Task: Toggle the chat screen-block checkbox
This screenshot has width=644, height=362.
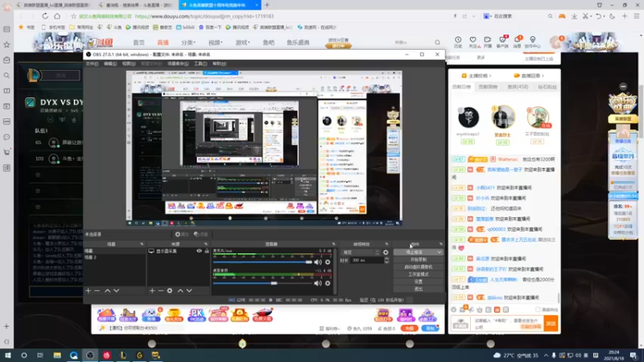Action: (538, 310)
